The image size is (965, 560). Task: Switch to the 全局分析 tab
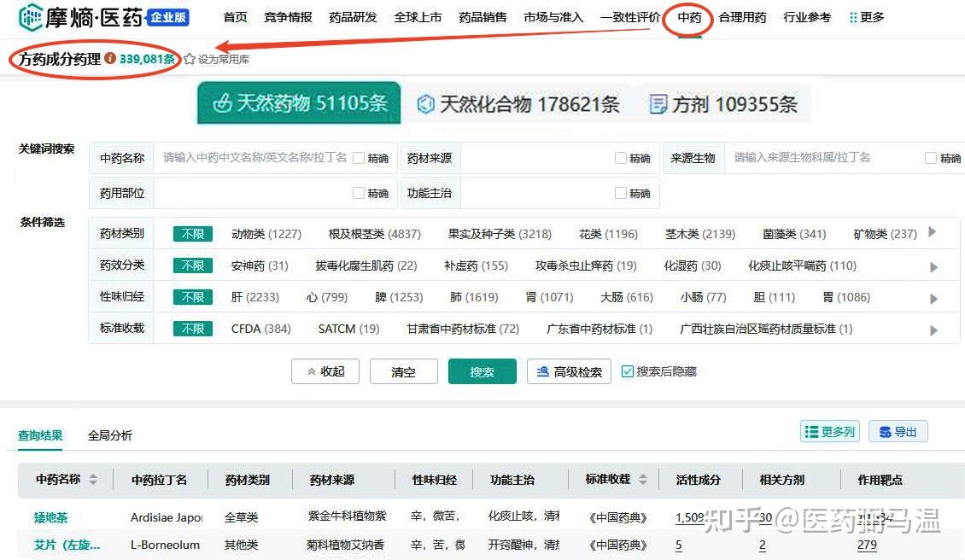109,435
